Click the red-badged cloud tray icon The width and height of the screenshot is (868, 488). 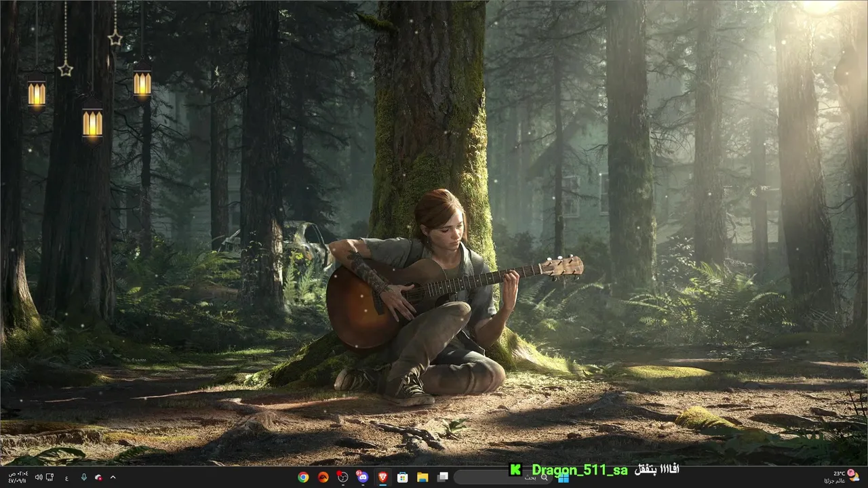pyautogui.click(x=99, y=477)
